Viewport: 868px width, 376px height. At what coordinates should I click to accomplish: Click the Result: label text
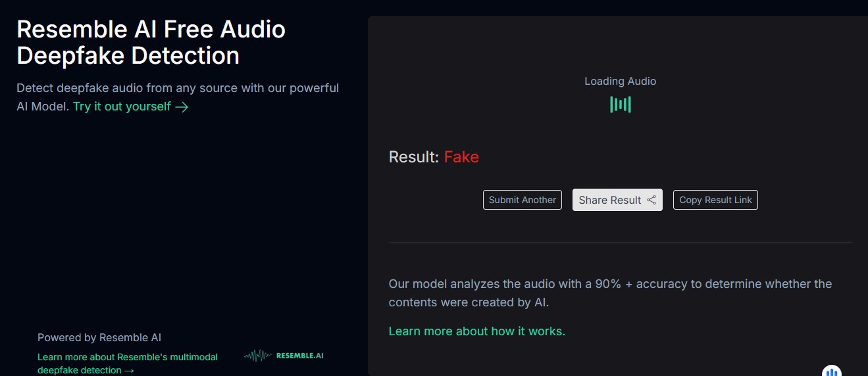pos(413,157)
